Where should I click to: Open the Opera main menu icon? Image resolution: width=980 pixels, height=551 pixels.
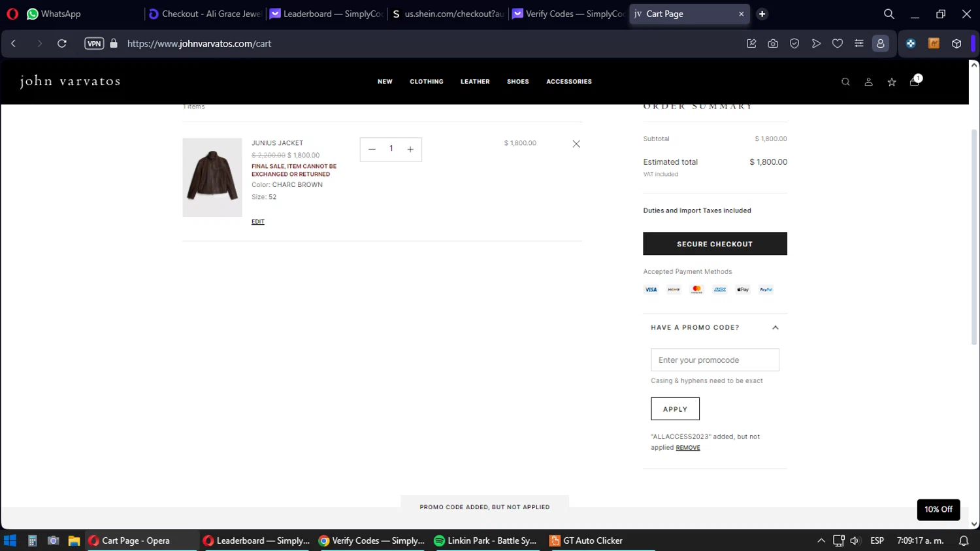[12, 14]
